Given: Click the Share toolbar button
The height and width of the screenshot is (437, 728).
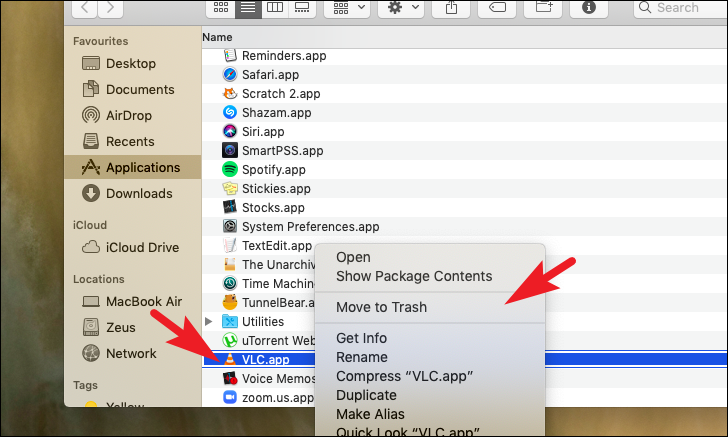Looking at the screenshot, I should coord(451,8).
